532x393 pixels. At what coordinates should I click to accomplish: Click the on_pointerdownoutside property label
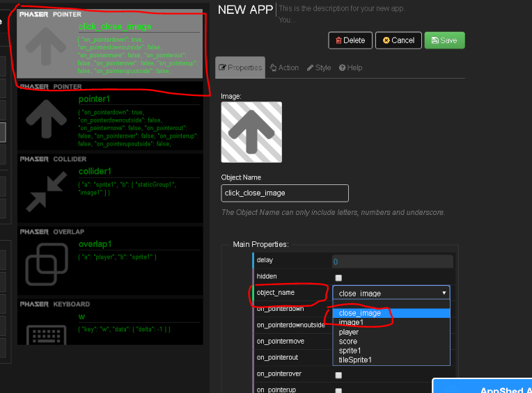pyautogui.click(x=291, y=325)
